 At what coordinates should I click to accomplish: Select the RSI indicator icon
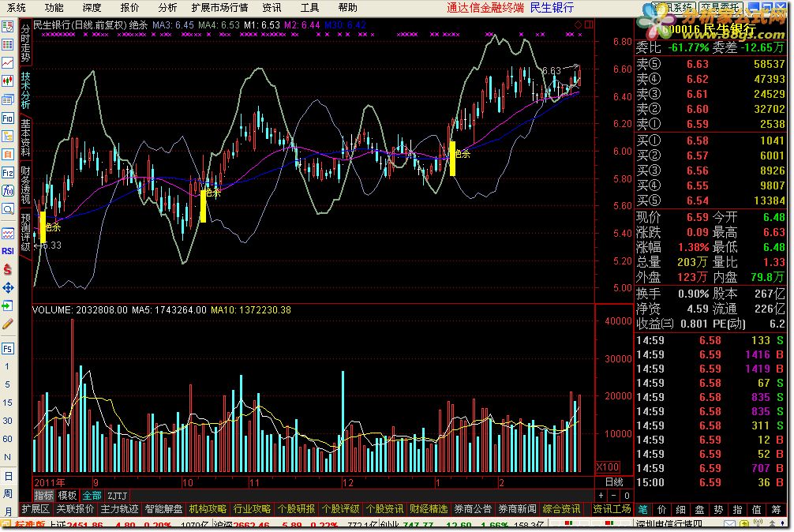(8, 251)
